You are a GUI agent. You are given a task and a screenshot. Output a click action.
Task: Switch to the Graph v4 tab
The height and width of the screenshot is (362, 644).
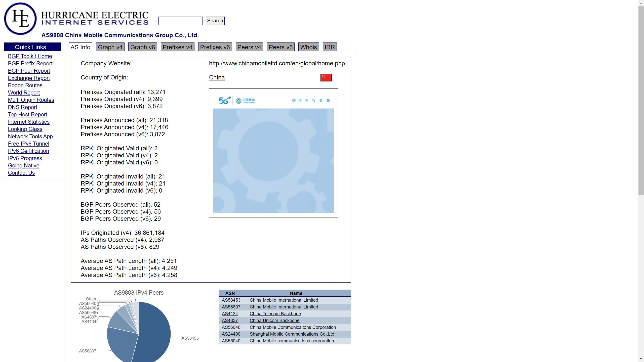pyautogui.click(x=110, y=47)
